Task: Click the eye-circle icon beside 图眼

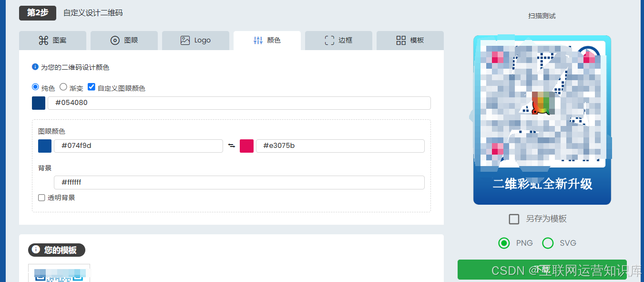Action: 115,41
